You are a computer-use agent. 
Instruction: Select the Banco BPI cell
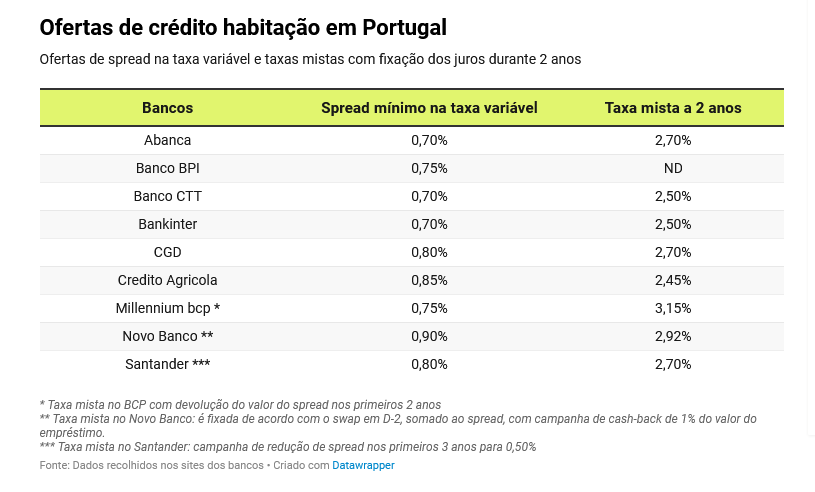[167, 168]
